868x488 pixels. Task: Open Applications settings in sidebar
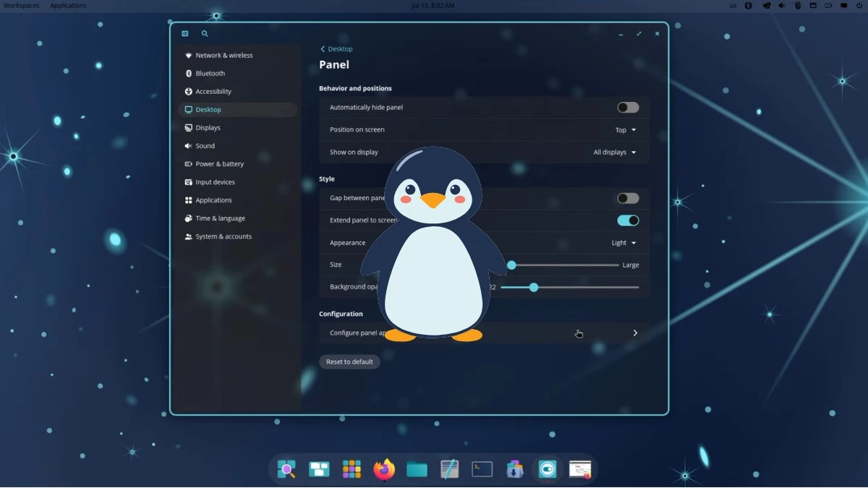coord(237,200)
